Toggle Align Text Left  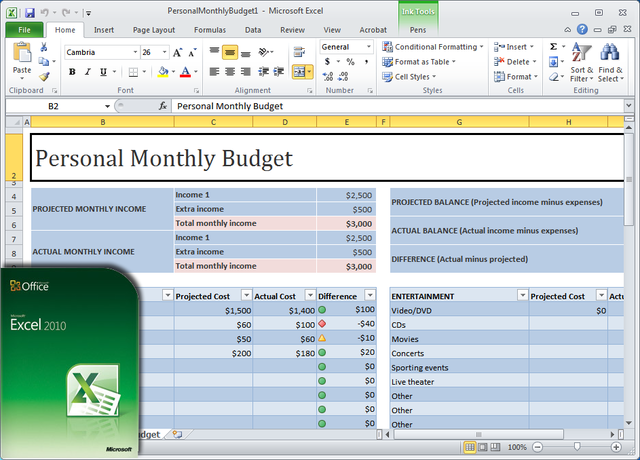pos(214,72)
